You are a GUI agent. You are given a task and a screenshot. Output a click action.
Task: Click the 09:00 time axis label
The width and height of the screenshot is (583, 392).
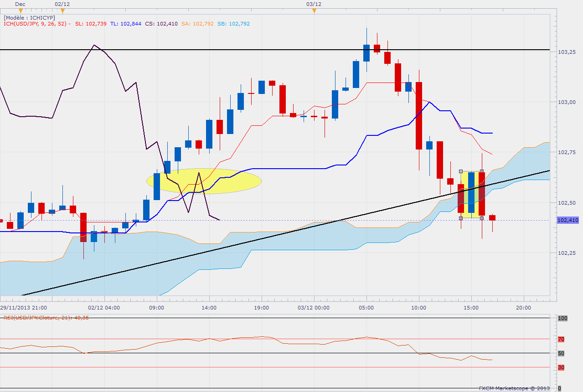(157, 308)
